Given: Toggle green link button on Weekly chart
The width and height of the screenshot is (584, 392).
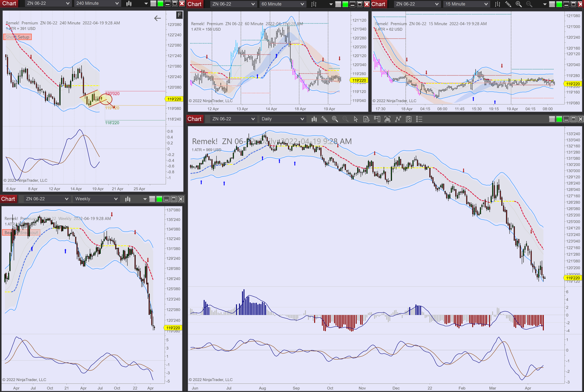Looking at the screenshot, I should click(159, 199).
